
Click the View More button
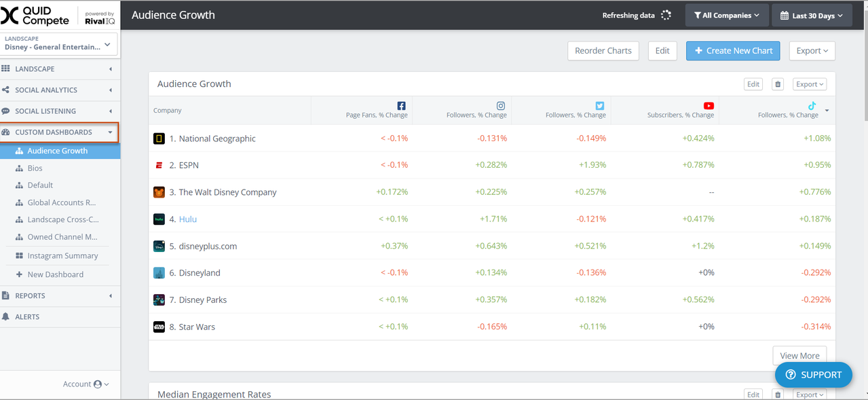(799, 355)
